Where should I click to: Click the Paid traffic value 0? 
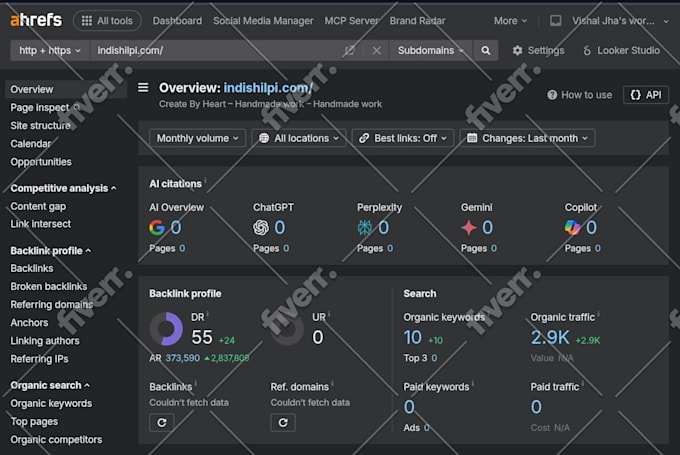click(536, 407)
